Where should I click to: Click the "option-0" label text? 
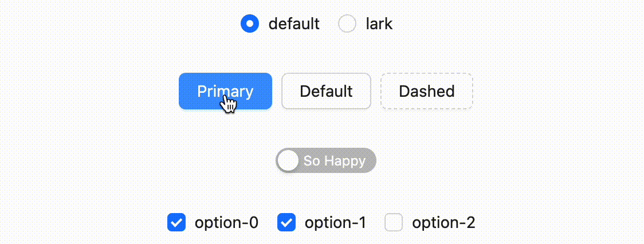(x=227, y=222)
